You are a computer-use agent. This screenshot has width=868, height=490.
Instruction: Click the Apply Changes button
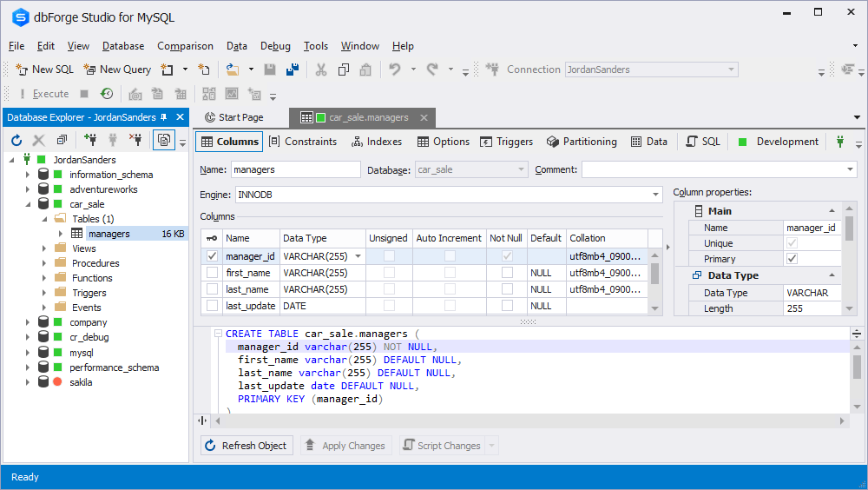pyautogui.click(x=346, y=445)
